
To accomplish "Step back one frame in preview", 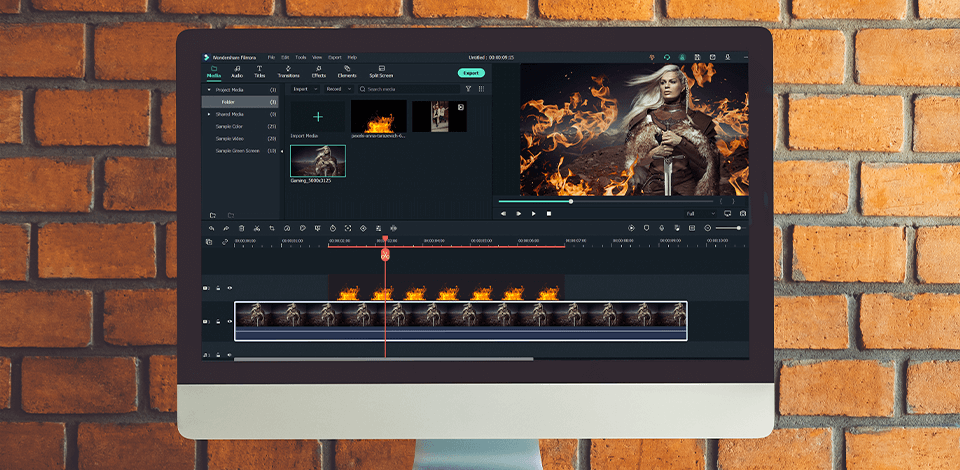I will point(503,214).
